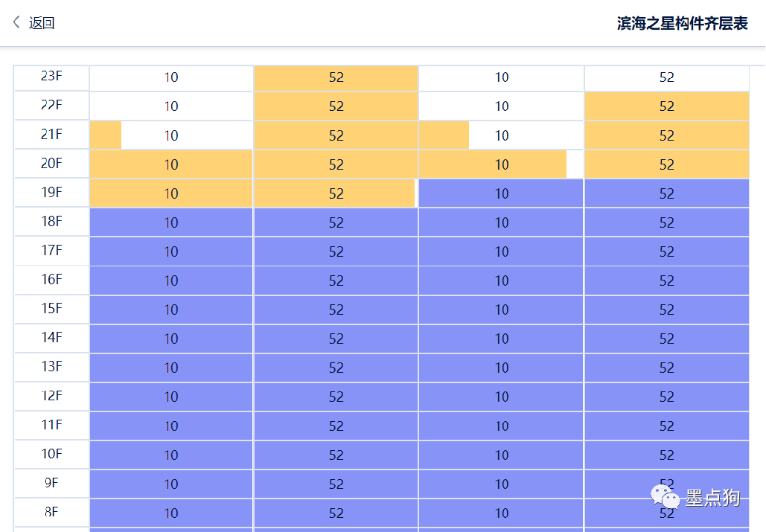This screenshot has width=766, height=532.
Task: Click the 返回 back button text
Action: pyautogui.click(x=42, y=23)
